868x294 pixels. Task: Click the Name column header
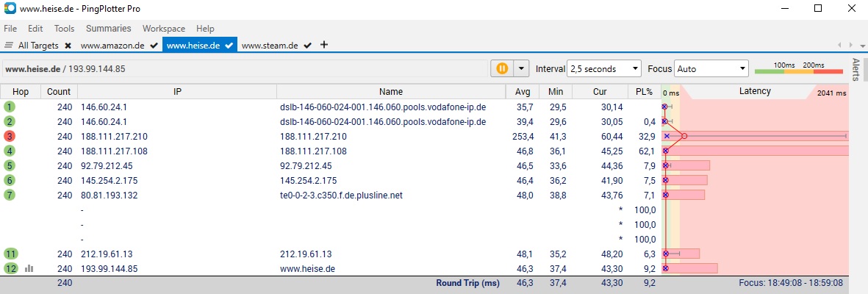pos(391,91)
